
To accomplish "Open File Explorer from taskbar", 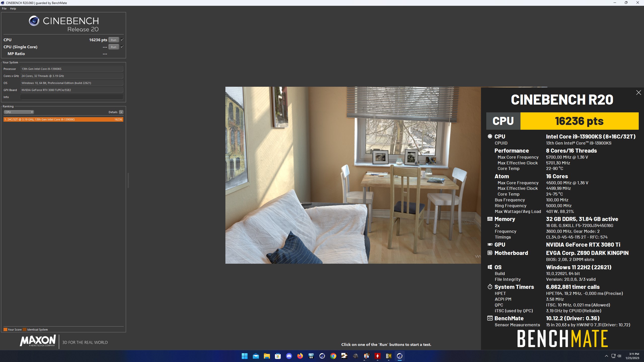I will [267, 356].
